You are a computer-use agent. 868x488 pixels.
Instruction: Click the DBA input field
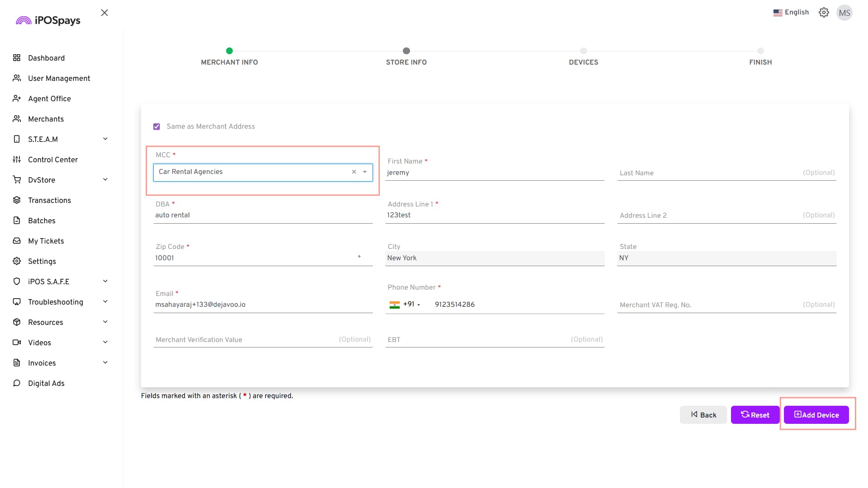point(263,216)
